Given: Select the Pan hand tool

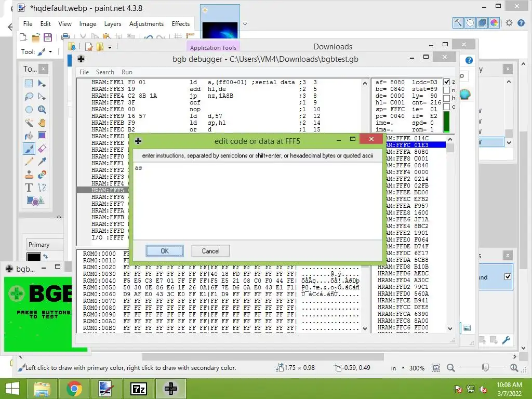Looking at the screenshot, I should 42,123.
